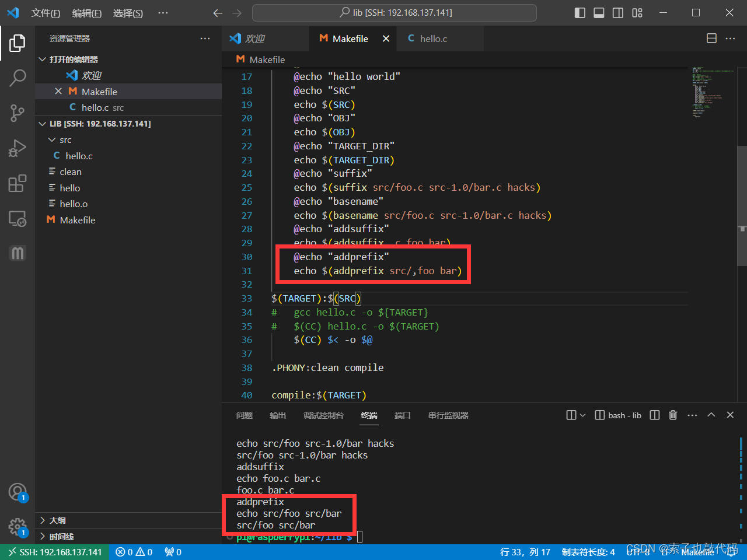Kill the terminal with trash icon

coord(673,415)
